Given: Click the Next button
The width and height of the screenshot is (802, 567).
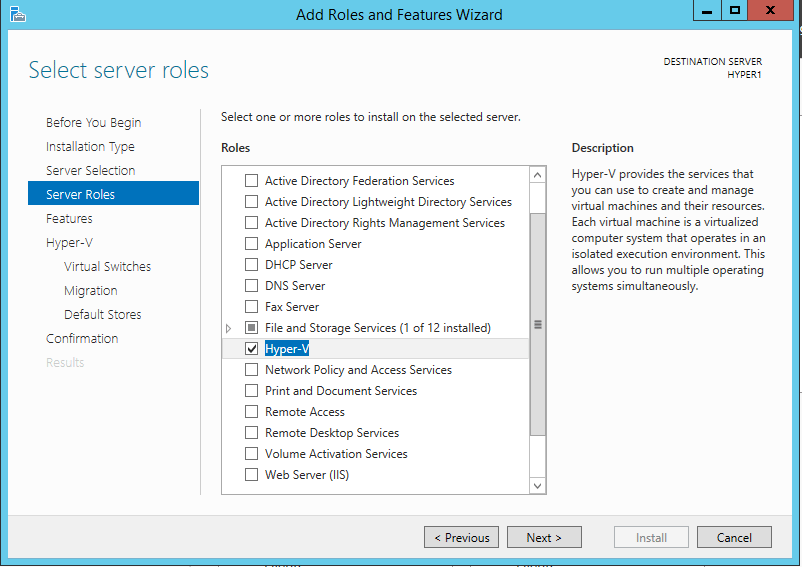Looking at the screenshot, I should pos(543,537).
